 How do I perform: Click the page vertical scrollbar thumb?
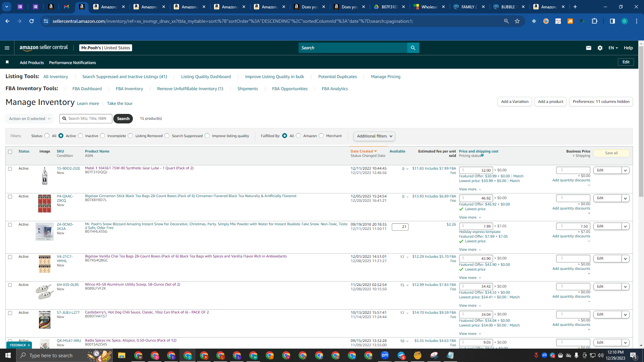coord(641,121)
